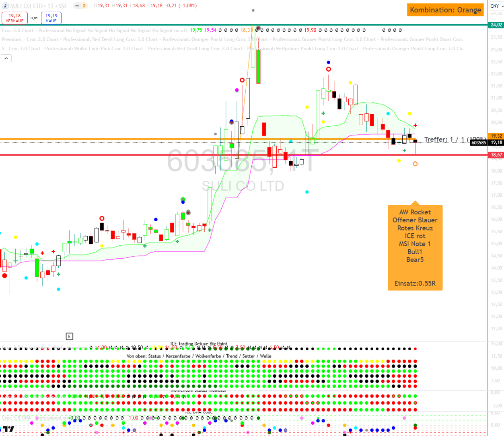Select the Croc 3.0 DNA indicator legend

(24, 418)
